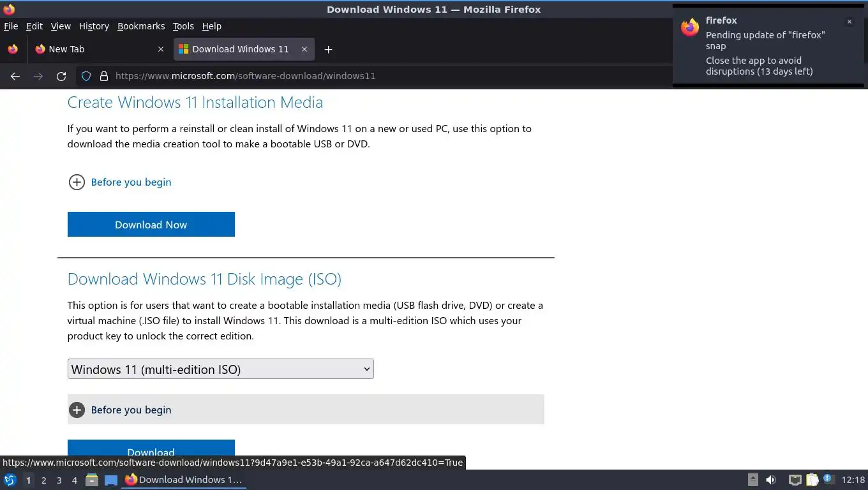Image resolution: width=868 pixels, height=490 pixels.
Task: Open the application launcher menu in taskbar
Action: [10, 480]
